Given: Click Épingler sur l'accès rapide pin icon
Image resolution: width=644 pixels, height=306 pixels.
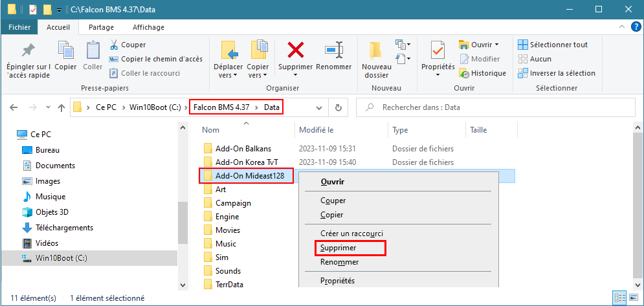Looking at the screenshot, I should (x=28, y=50).
